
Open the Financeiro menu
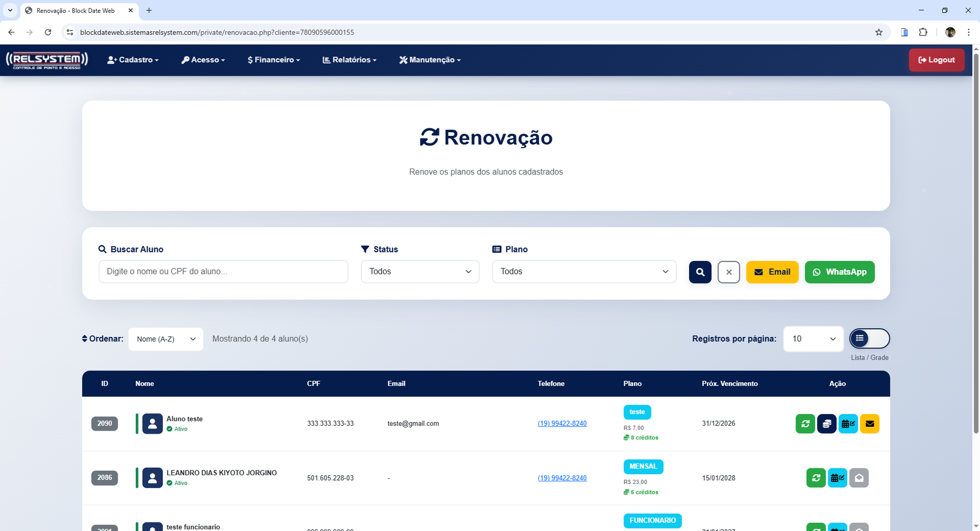click(x=274, y=60)
